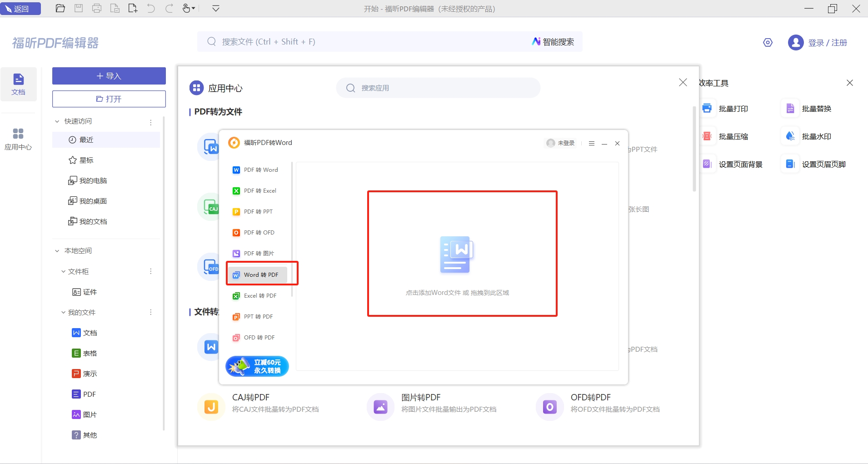
Task: Click 批量水印 efficiency tool
Action: pos(807,136)
